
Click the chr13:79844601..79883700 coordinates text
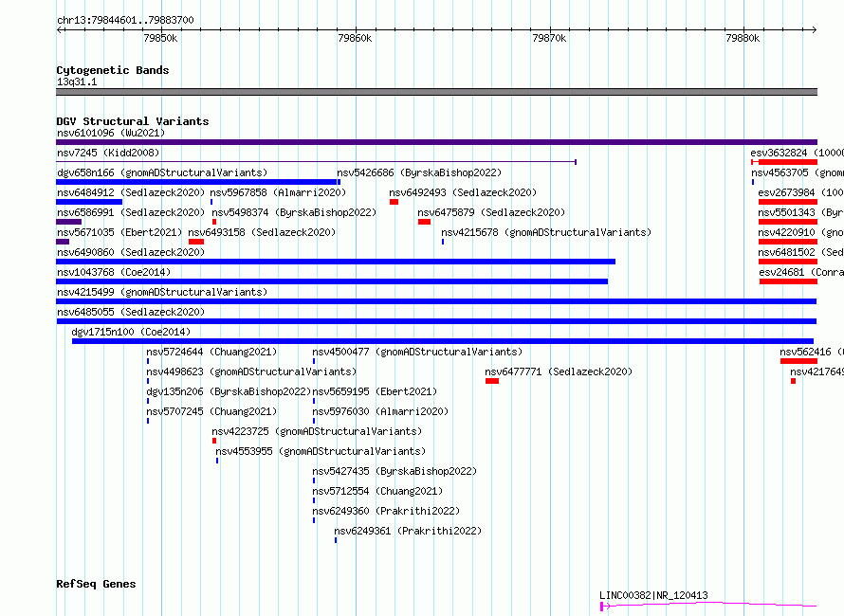click(x=125, y=20)
